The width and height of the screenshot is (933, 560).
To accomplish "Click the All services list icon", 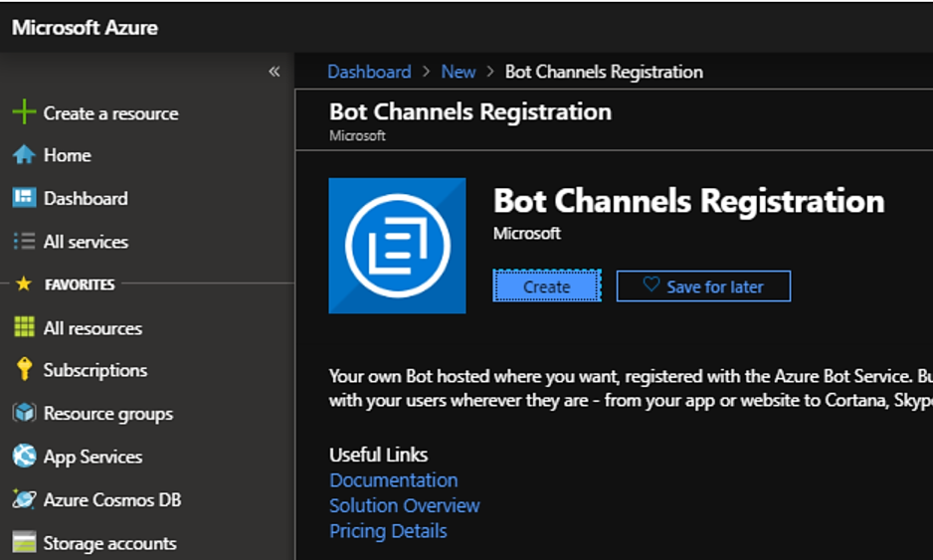I will pos(24,241).
